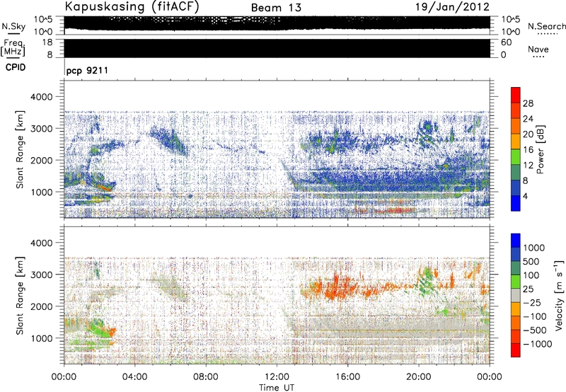Click the 1000 km tick of velocity panel
Image resolution: width=566 pixels, height=392 pixels.
pyautogui.click(x=43, y=338)
